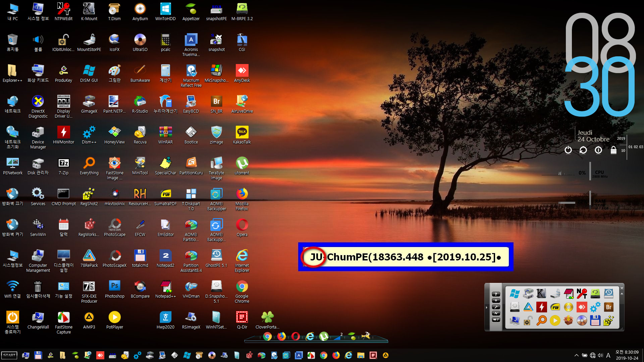Open the Q-Dir desktop shortcut
The width and height of the screenshot is (644, 362).
(x=242, y=320)
